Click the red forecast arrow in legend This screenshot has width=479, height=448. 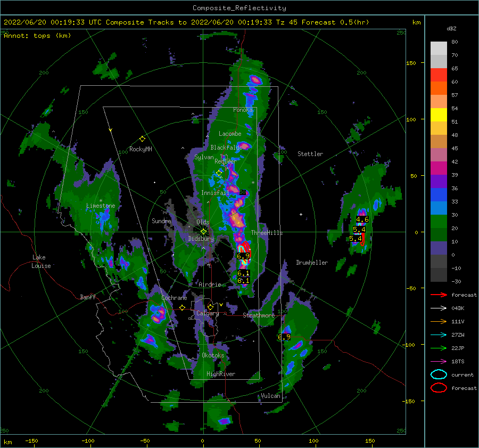point(439,295)
